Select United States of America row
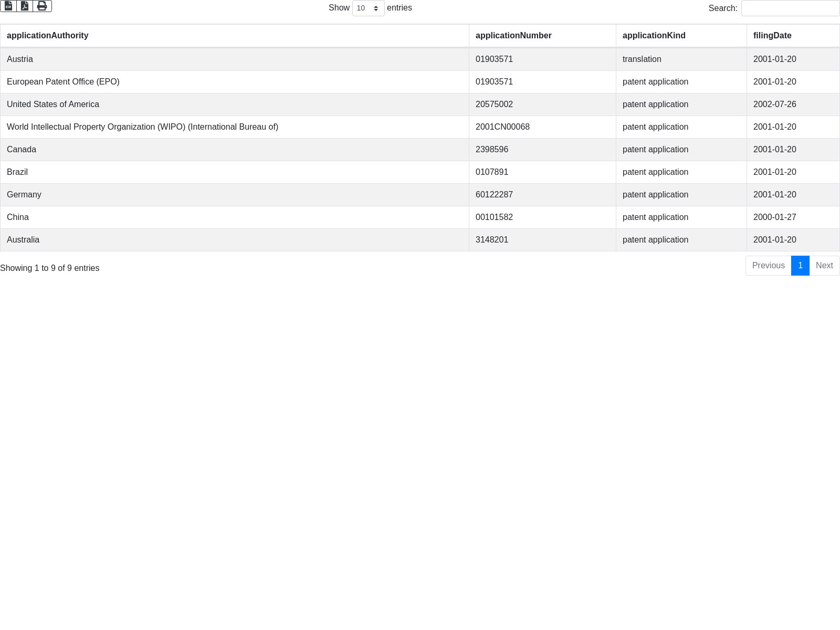 pyautogui.click(x=53, y=104)
